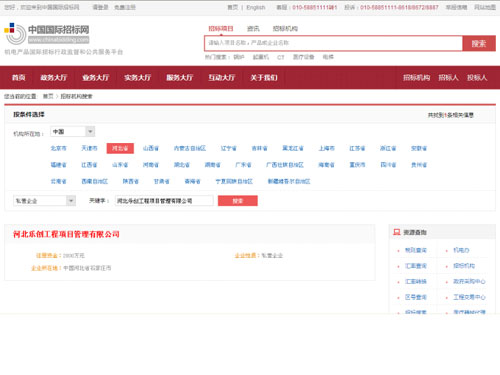
Task: Select the highlighted 河北省 filter
Action: 120,148
